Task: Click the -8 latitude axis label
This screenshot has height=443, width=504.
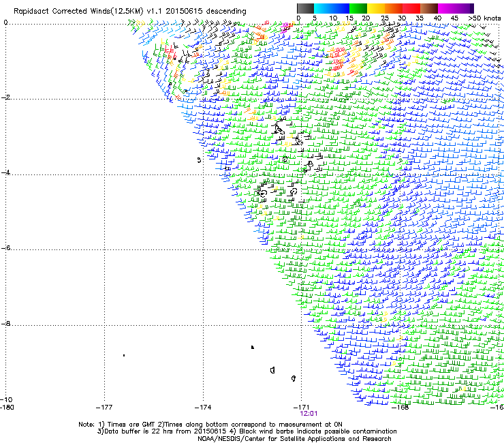Action: (x=5, y=324)
